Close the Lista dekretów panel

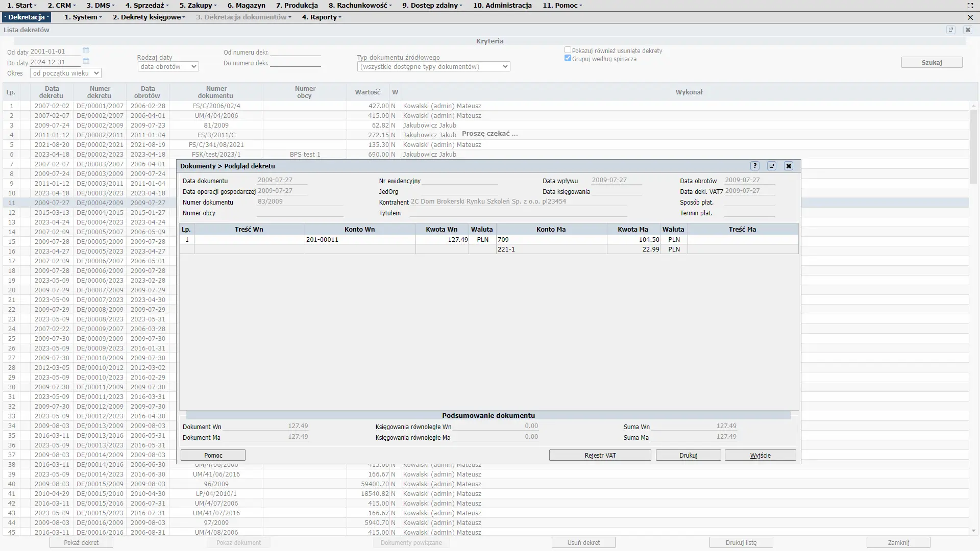(x=968, y=30)
